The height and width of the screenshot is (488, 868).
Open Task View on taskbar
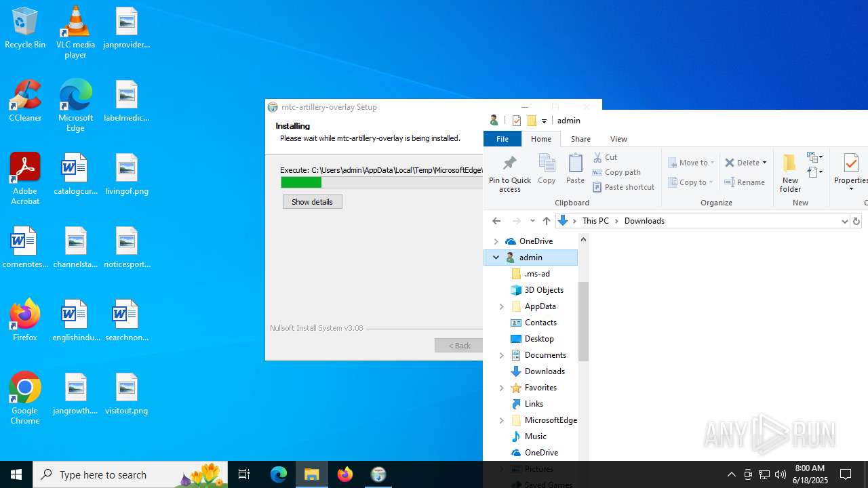tap(244, 474)
